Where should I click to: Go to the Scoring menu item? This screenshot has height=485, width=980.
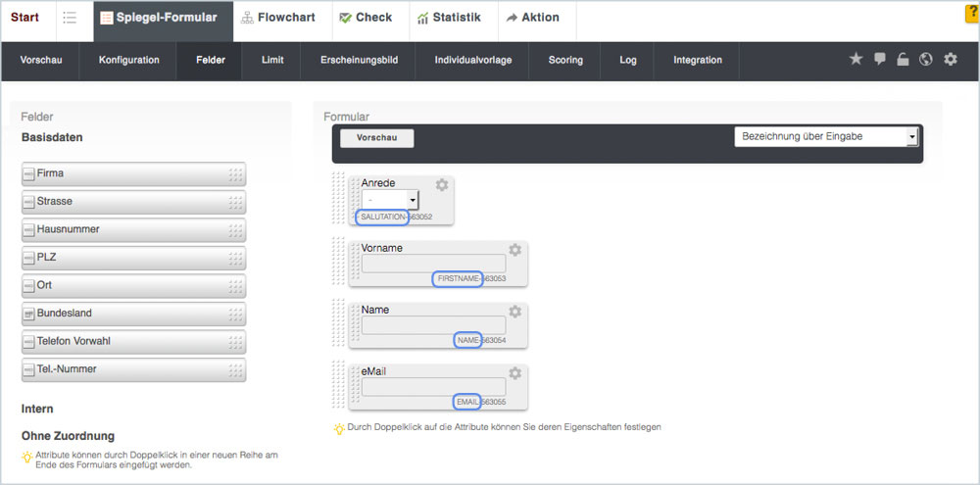point(565,60)
